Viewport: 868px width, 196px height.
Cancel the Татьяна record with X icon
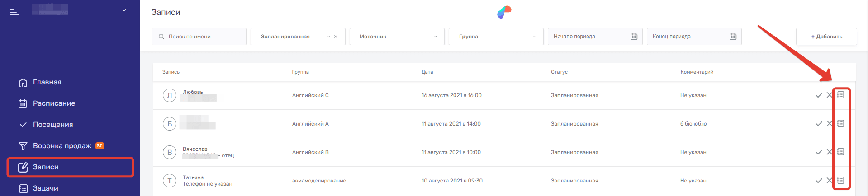(829, 181)
